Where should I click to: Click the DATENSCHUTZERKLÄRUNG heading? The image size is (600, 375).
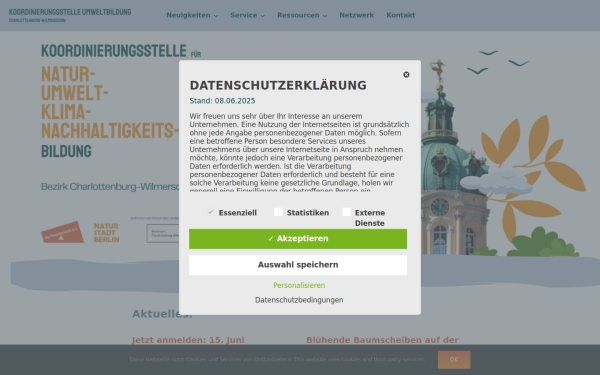tap(278, 85)
